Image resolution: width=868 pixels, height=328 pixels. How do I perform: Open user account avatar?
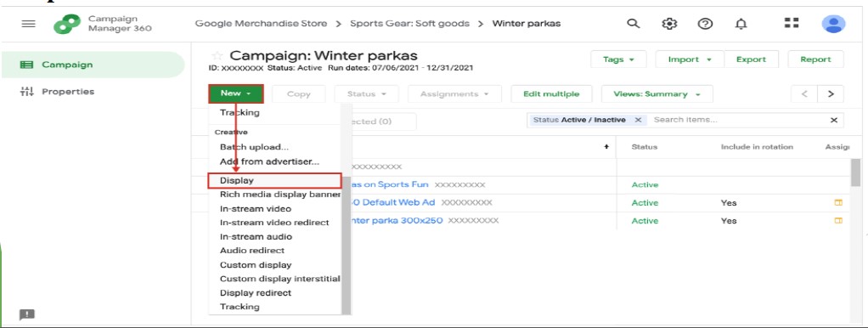click(x=833, y=24)
